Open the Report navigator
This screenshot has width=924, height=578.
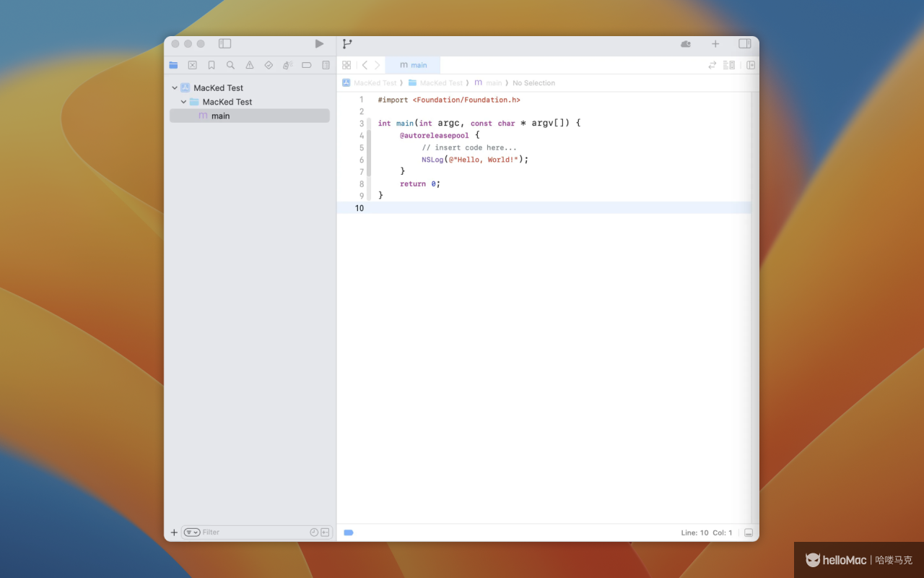pos(326,65)
